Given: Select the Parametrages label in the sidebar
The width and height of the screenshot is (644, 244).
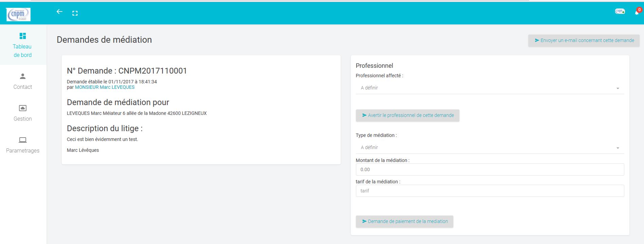Looking at the screenshot, I should pos(23,150).
